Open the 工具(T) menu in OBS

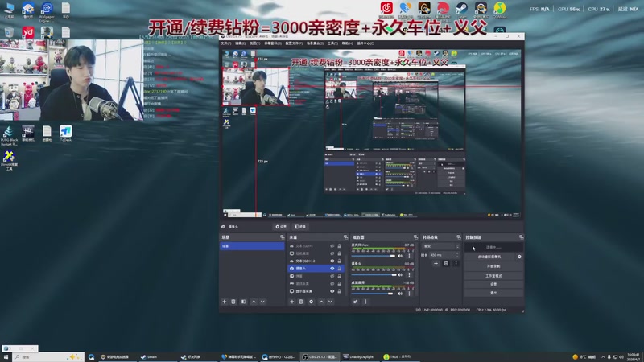(332, 43)
